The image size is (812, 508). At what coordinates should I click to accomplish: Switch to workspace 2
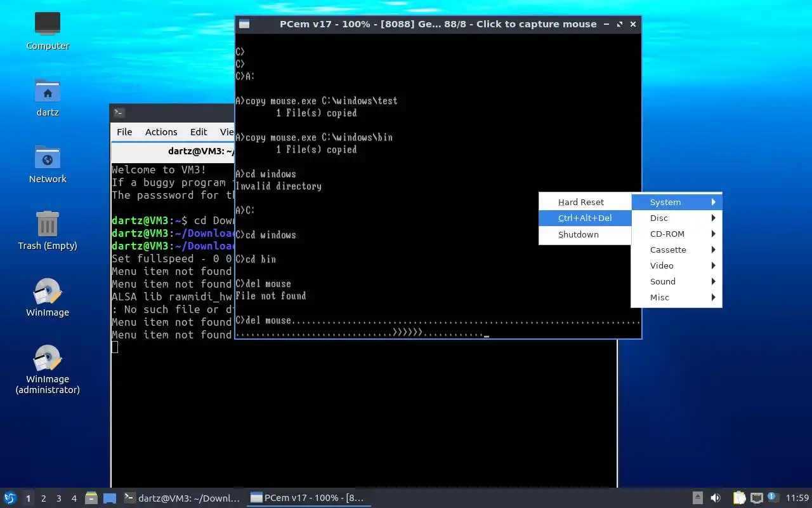(43, 498)
